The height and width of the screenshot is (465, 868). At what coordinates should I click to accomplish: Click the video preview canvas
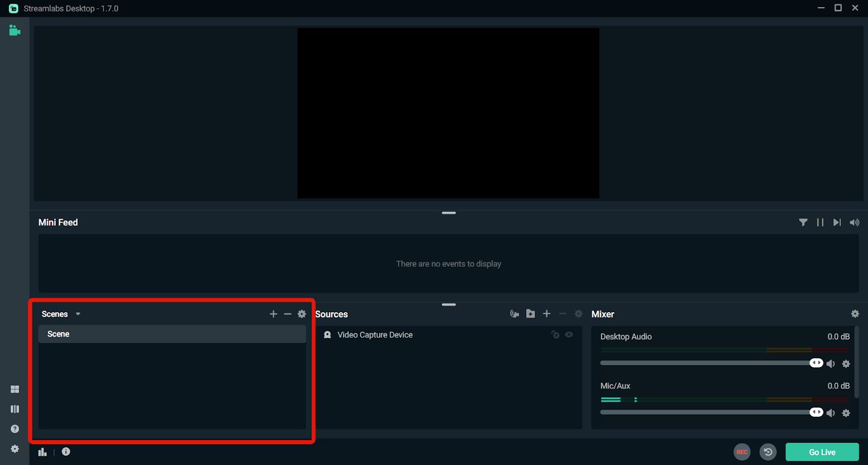tap(448, 113)
